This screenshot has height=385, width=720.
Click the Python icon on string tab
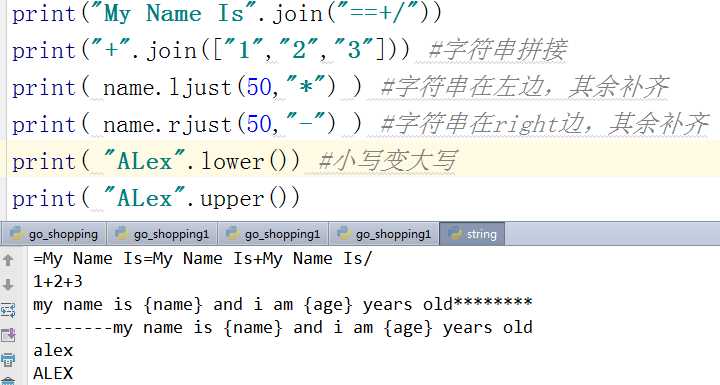[x=455, y=233]
